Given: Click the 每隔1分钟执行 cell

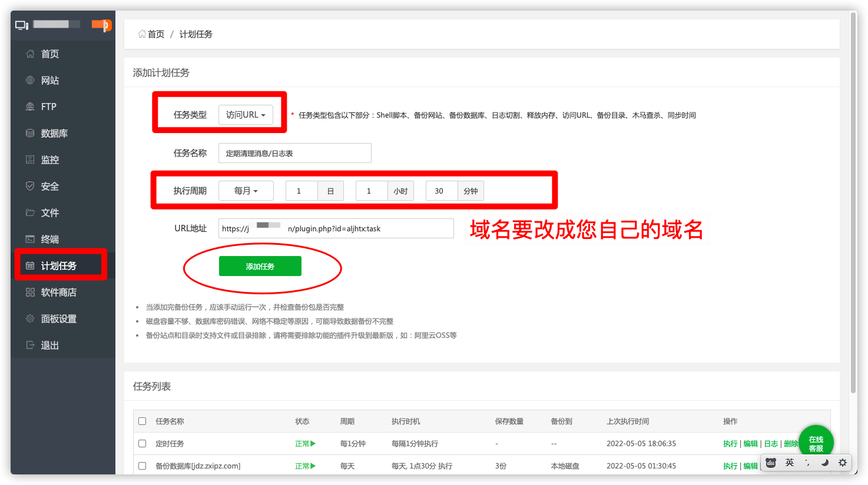Looking at the screenshot, I should [415, 444].
